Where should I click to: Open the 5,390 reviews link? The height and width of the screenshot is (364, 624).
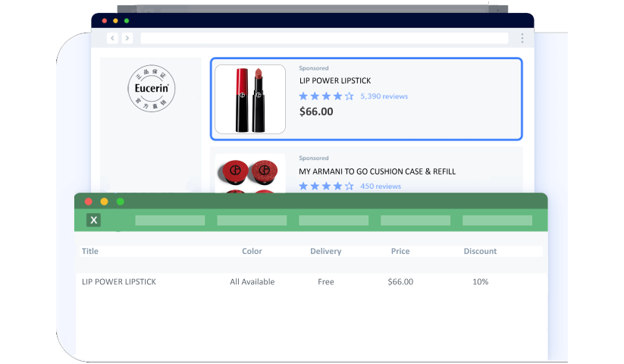384,96
